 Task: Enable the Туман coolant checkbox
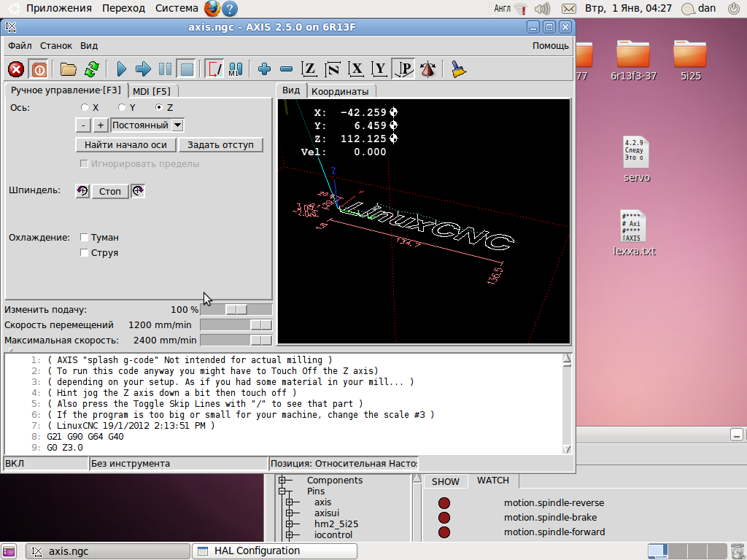85,237
